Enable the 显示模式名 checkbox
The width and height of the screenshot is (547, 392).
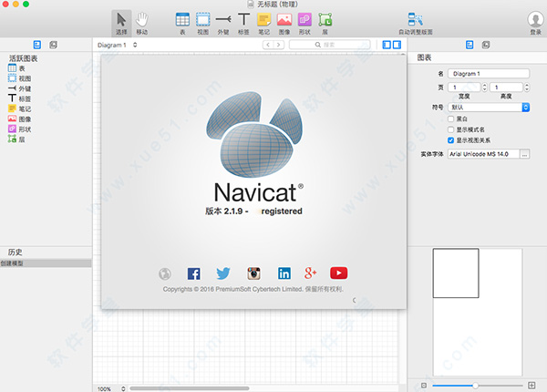[450, 129]
